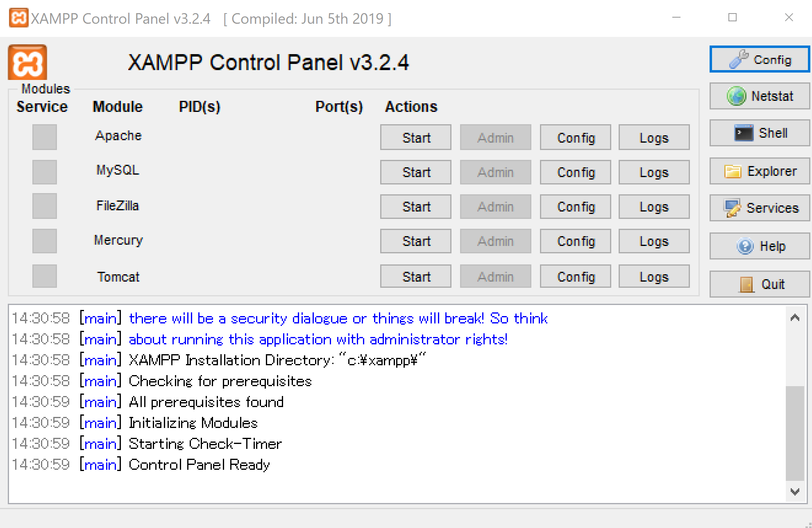Open Config with the wrench icon

pyautogui.click(x=760, y=60)
